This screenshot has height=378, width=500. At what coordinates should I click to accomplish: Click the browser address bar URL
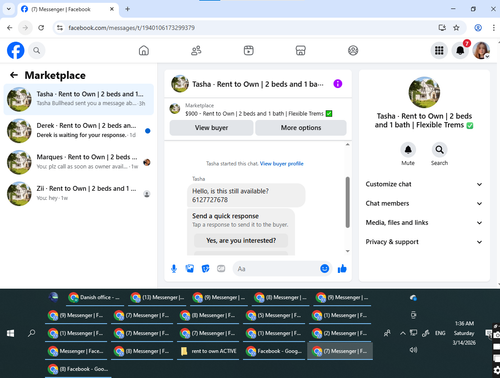point(131,28)
